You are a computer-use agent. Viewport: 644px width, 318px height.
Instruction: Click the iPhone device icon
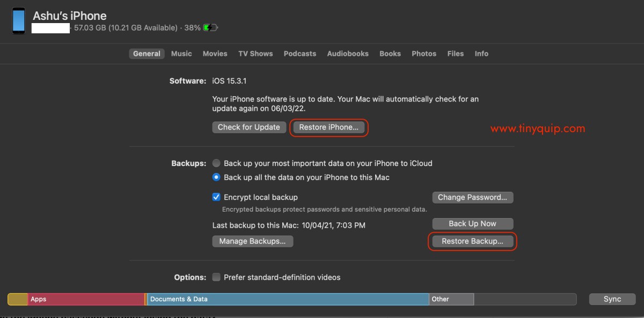point(19,21)
